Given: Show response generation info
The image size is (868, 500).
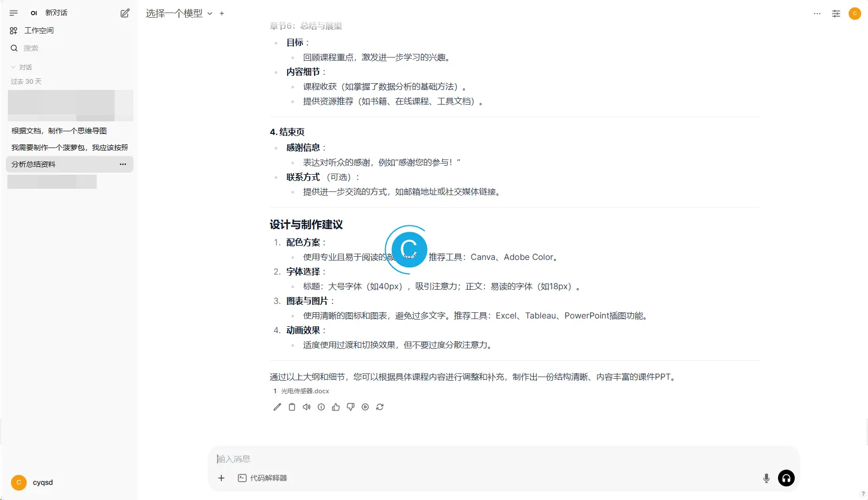Looking at the screenshot, I should click(x=321, y=407).
